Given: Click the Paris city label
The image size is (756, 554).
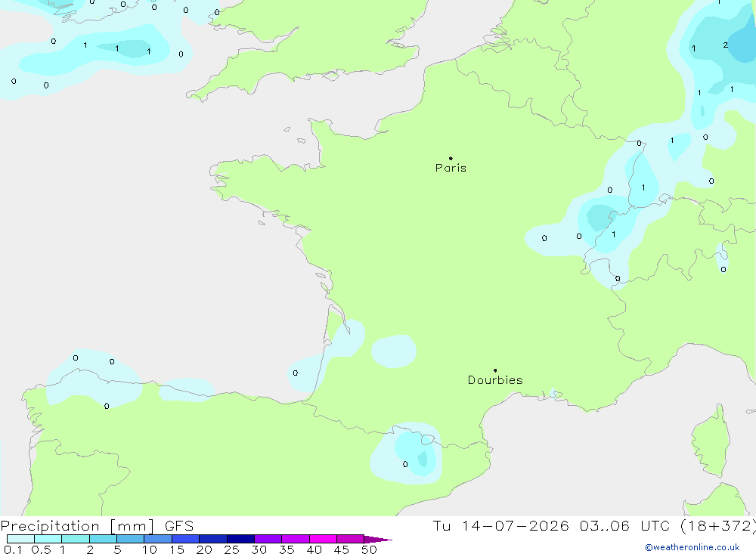Looking at the screenshot, I should [451, 168].
